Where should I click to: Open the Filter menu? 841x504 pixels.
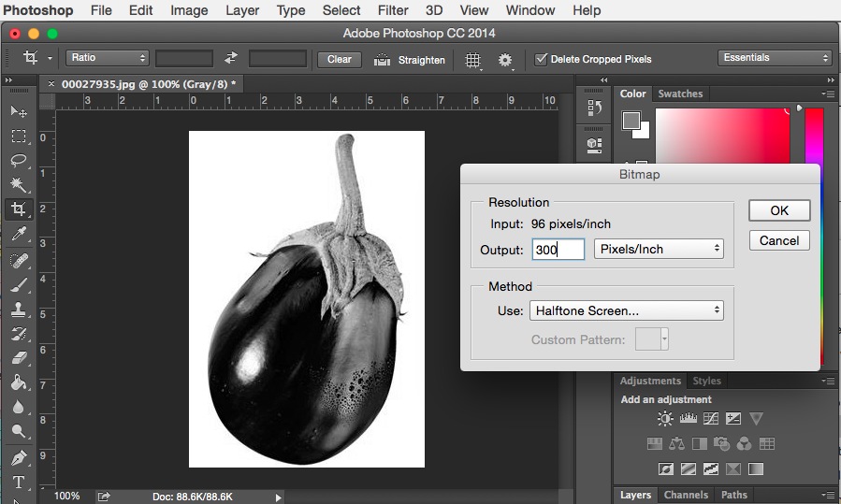pyautogui.click(x=392, y=10)
